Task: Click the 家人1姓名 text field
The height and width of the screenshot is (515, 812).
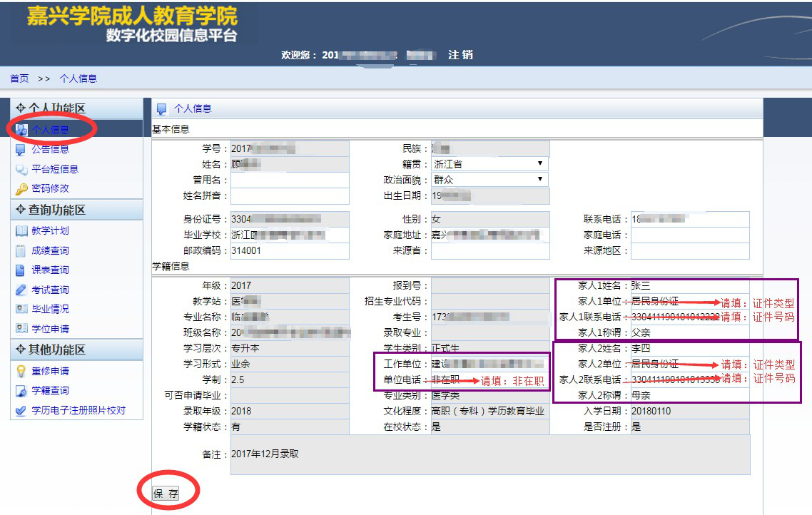Action: (689, 285)
